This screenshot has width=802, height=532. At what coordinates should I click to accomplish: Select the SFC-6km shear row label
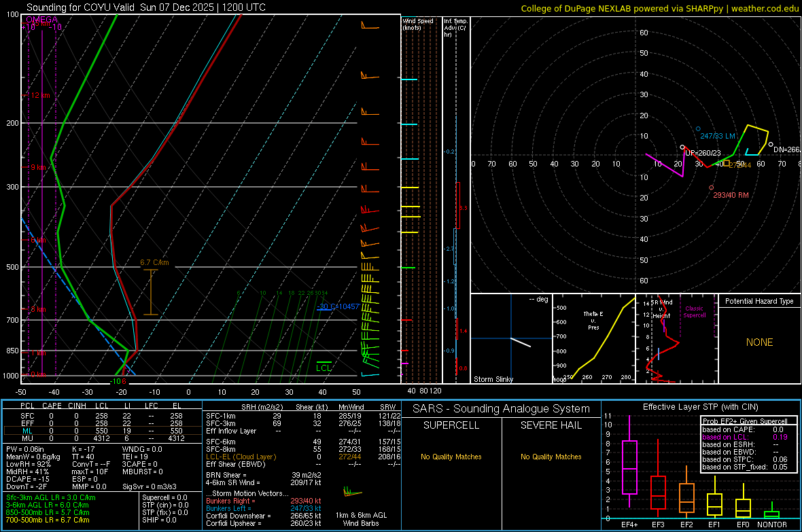(x=221, y=442)
